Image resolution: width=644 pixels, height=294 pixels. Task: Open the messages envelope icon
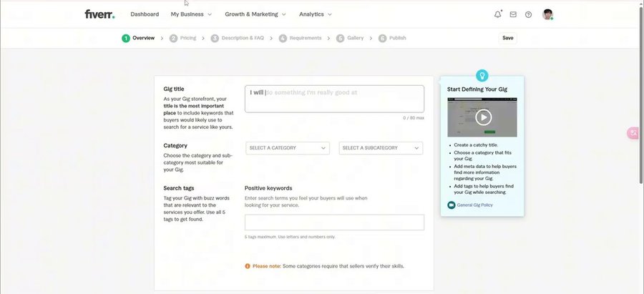tap(513, 14)
